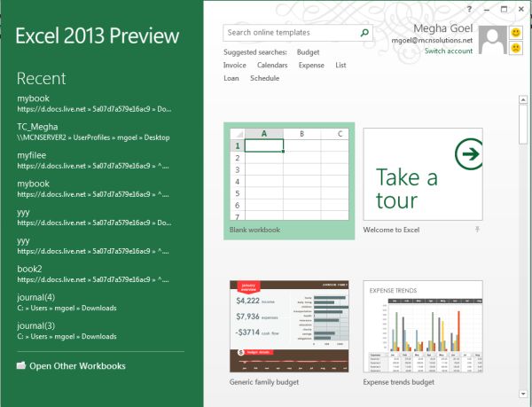
Task: Click template list scroll up arrow
Action: [x=523, y=99]
